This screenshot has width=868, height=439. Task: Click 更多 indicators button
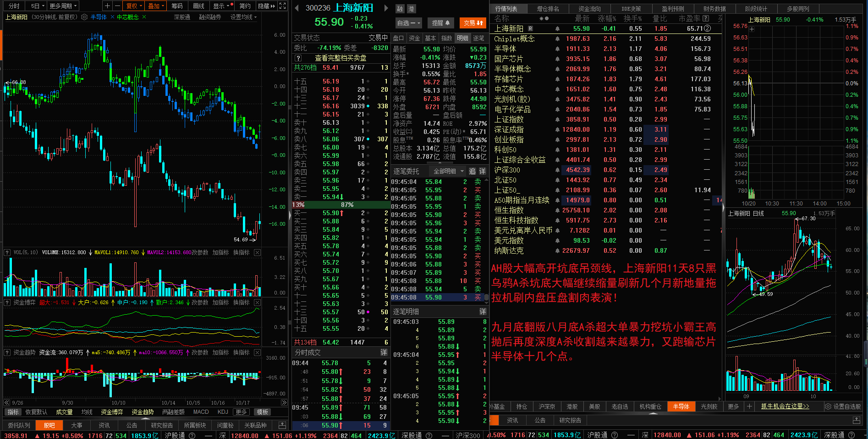click(x=241, y=412)
